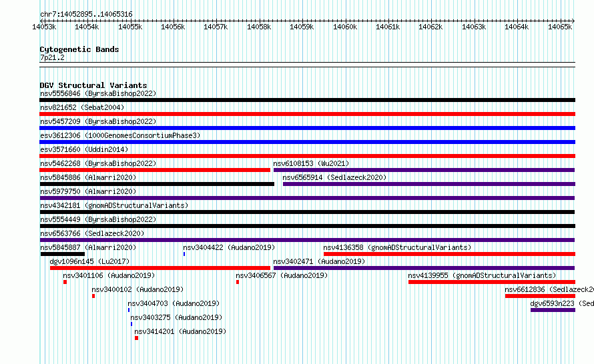Click the nsv3400102 (Audano2019) label
The width and height of the screenshot is (594, 364).
(x=137, y=289)
